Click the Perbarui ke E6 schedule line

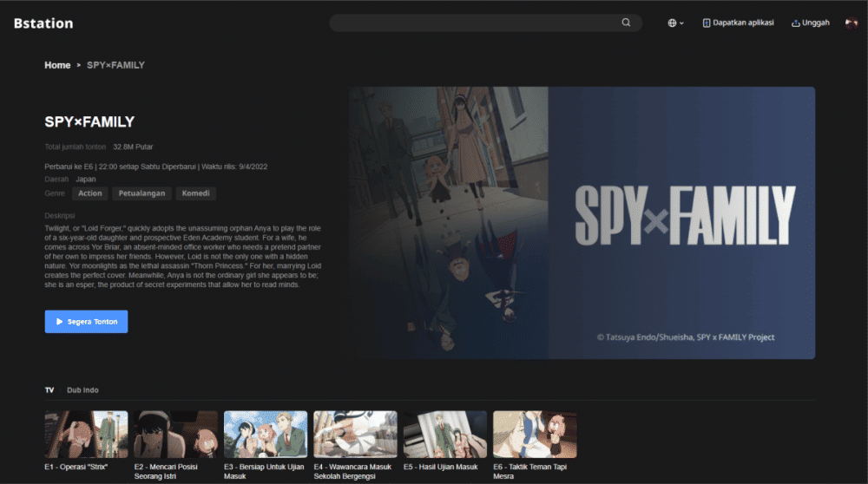click(156, 167)
